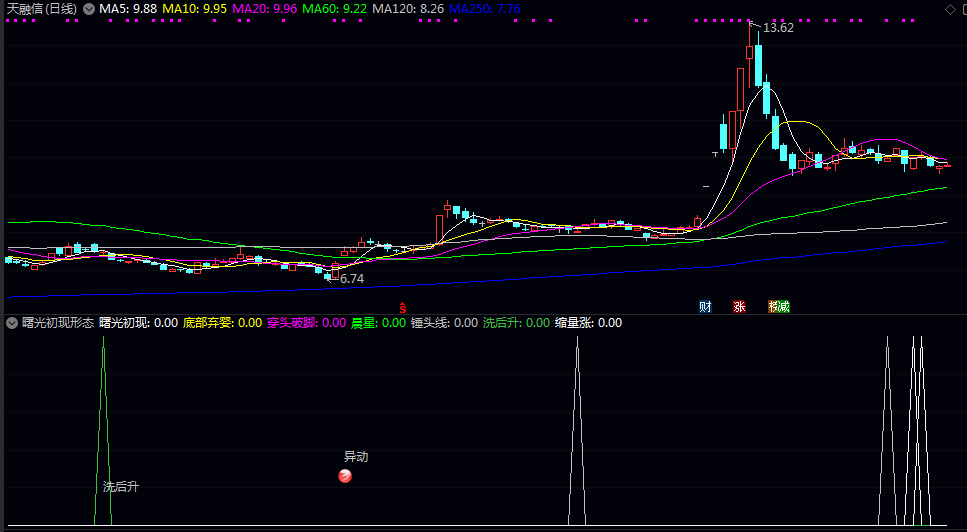967x532 pixels.
Task: Select the MA5 moving average label
Action: pos(128,9)
